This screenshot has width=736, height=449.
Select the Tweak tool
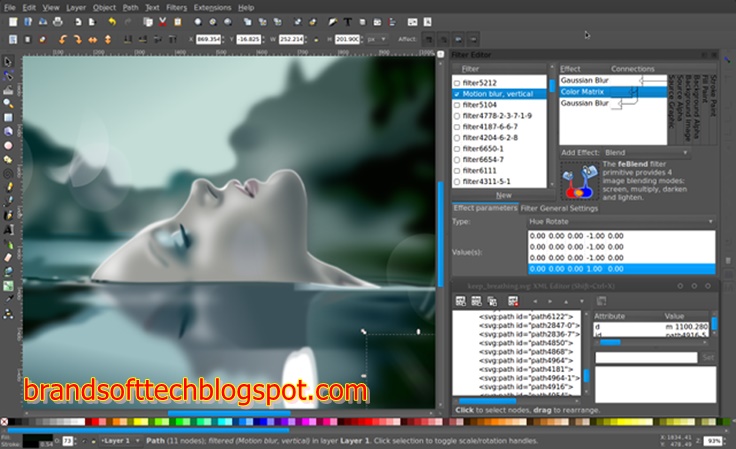tap(8, 90)
